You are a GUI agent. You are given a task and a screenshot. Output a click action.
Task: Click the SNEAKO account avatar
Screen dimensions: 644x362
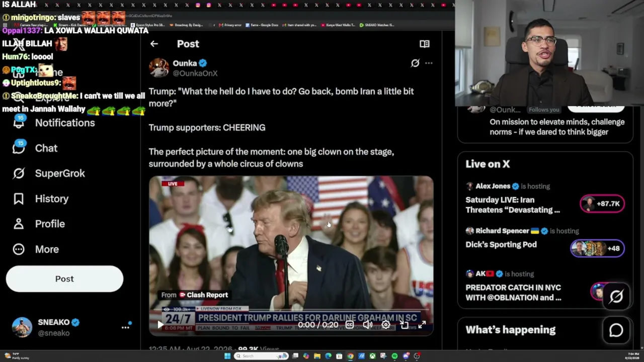[22, 327]
